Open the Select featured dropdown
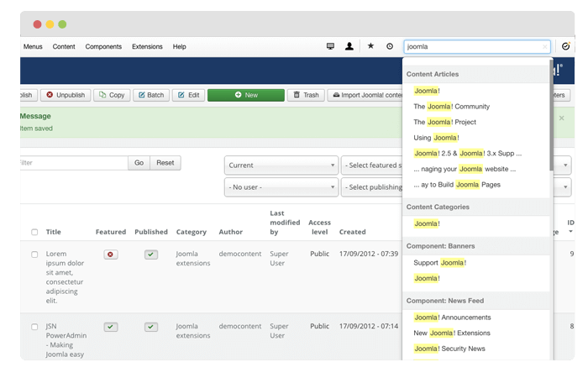588x378 pixels. coord(371,165)
